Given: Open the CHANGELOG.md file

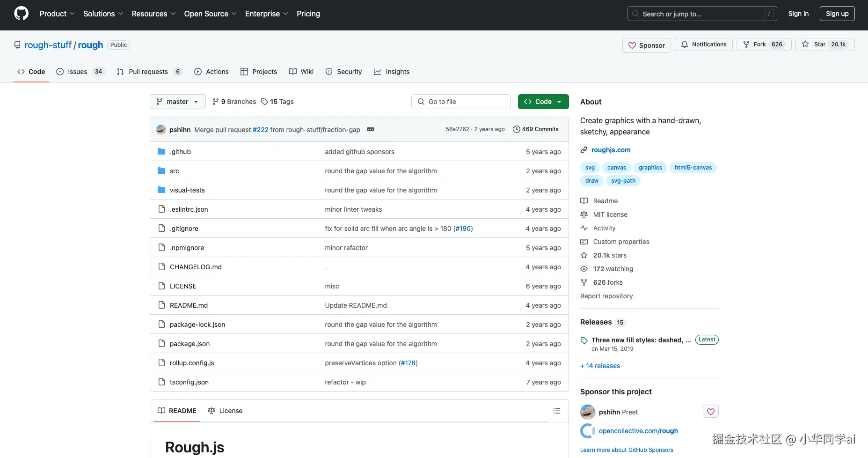Looking at the screenshot, I should click(x=196, y=267).
